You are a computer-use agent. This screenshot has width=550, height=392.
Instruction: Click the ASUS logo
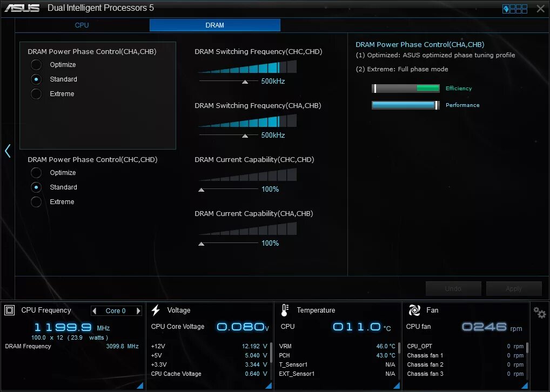click(22, 8)
